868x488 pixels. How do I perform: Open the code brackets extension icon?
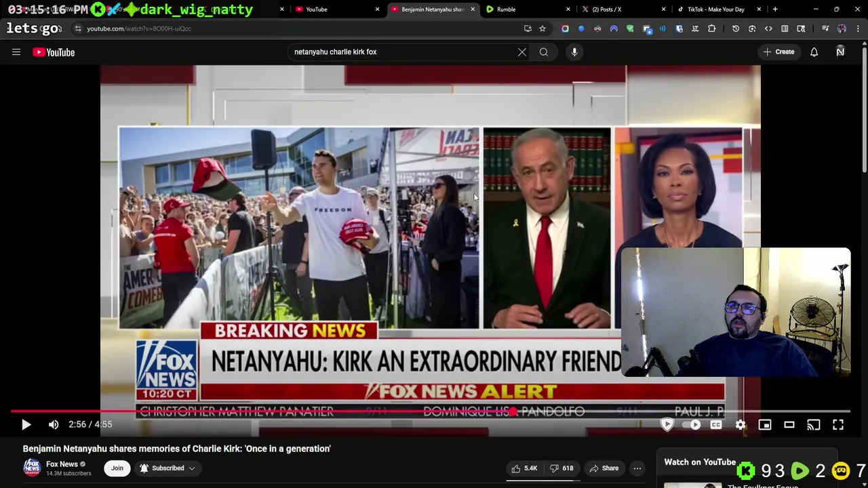coord(768,28)
